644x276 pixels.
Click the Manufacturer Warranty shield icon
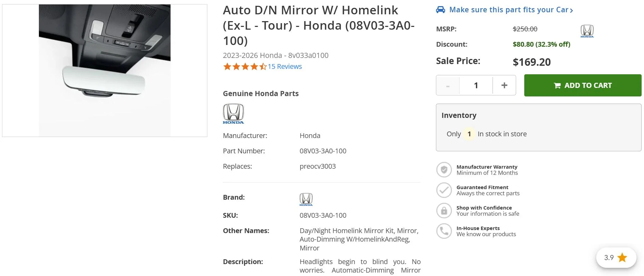click(x=444, y=169)
